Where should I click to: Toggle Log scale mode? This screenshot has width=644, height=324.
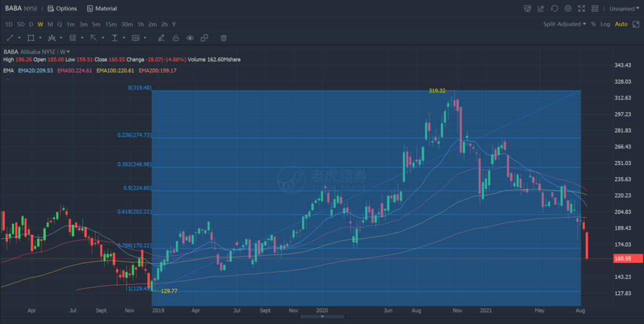pyautogui.click(x=605, y=25)
